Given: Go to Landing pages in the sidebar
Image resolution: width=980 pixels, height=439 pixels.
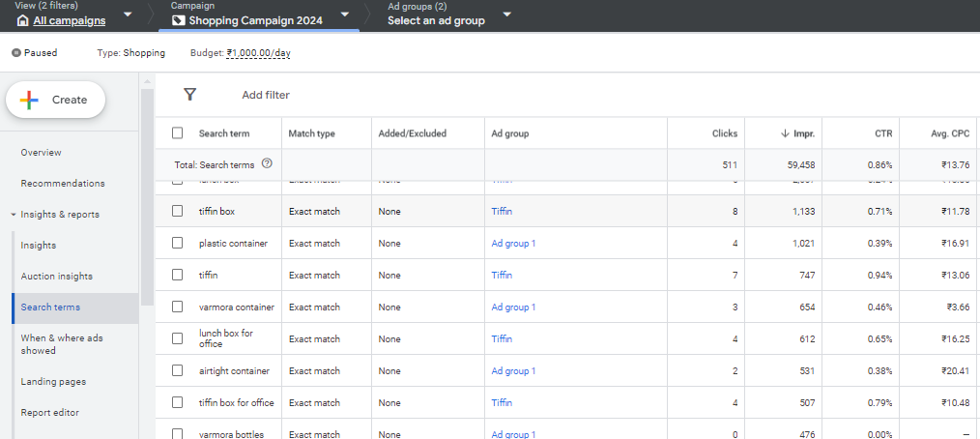Looking at the screenshot, I should 53,382.
